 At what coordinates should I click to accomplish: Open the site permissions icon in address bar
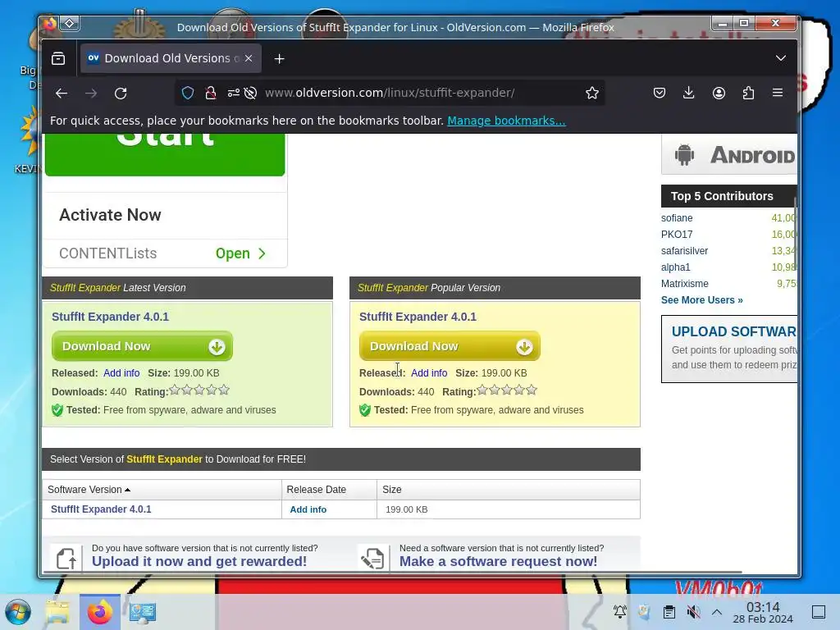234,94
